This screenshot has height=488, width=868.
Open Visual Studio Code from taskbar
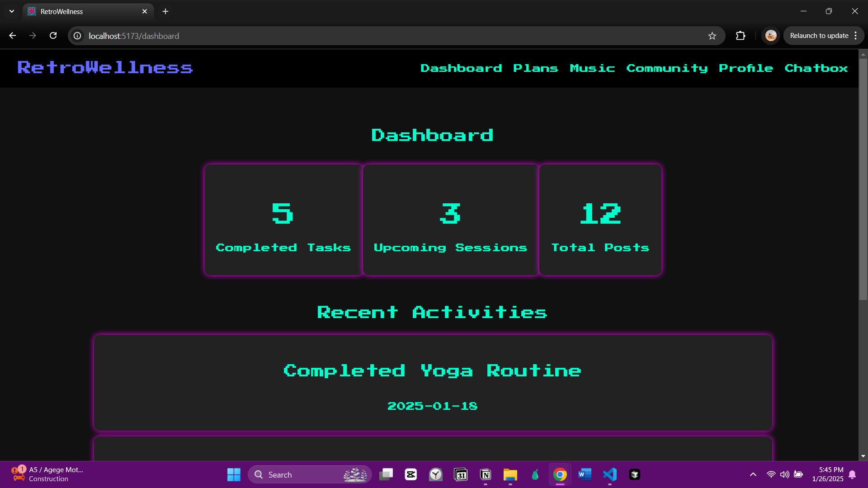click(x=609, y=474)
